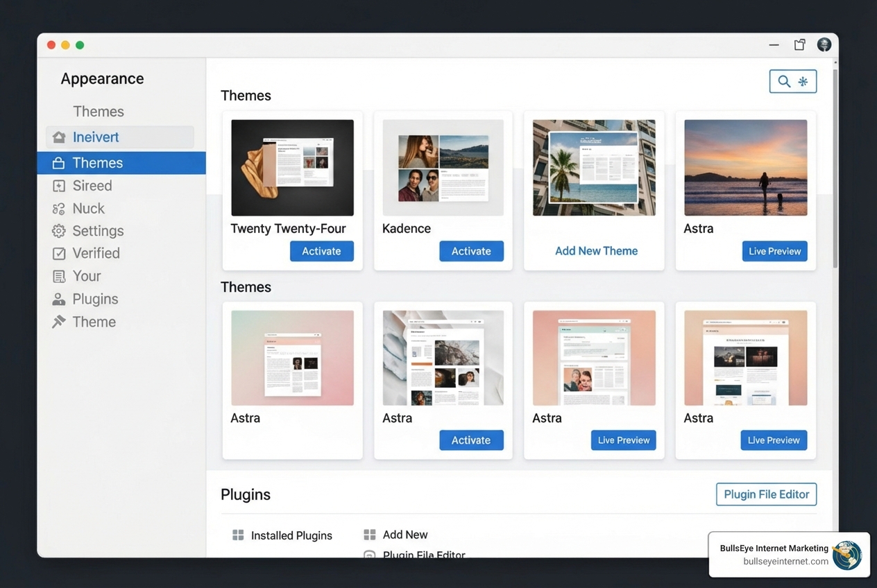Screen dimensions: 877x588
Task: Click the sunset beach Astra thumbnail
Action: (746, 168)
